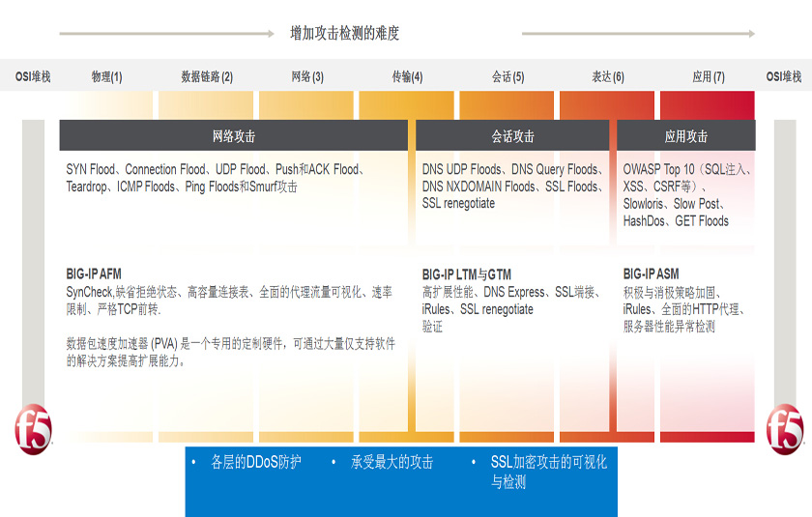Click the left F5 logo

coord(34,429)
